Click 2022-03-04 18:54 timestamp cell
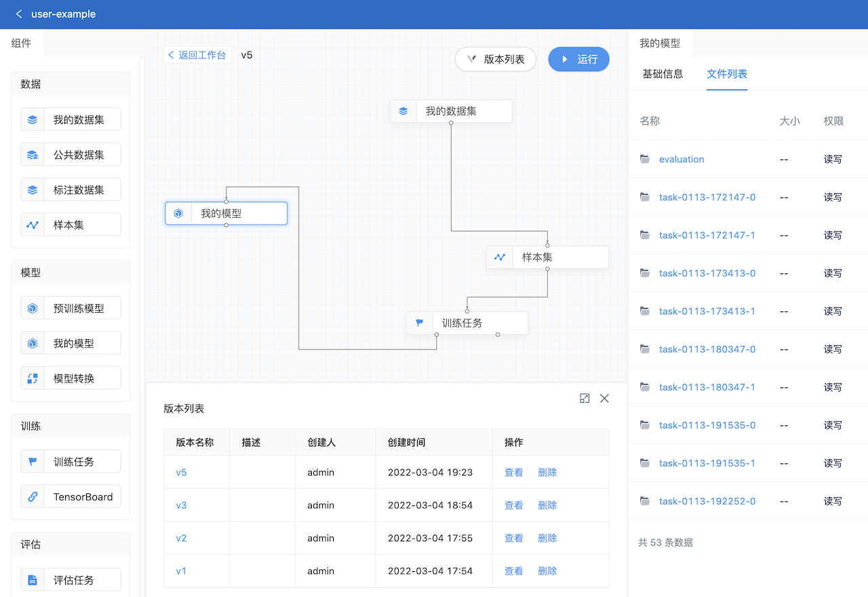The width and height of the screenshot is (868, 597). tap(430, 505)
